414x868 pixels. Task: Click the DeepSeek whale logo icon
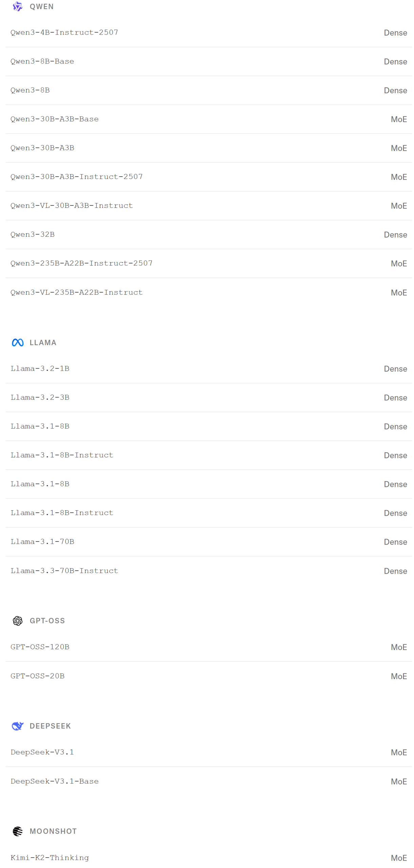17,726
